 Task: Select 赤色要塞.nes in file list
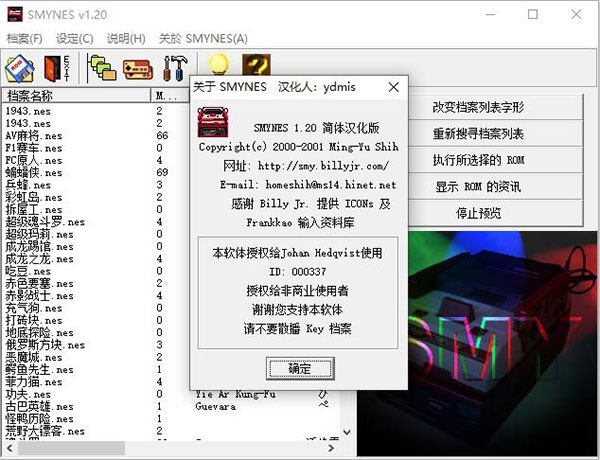(39, 283)
